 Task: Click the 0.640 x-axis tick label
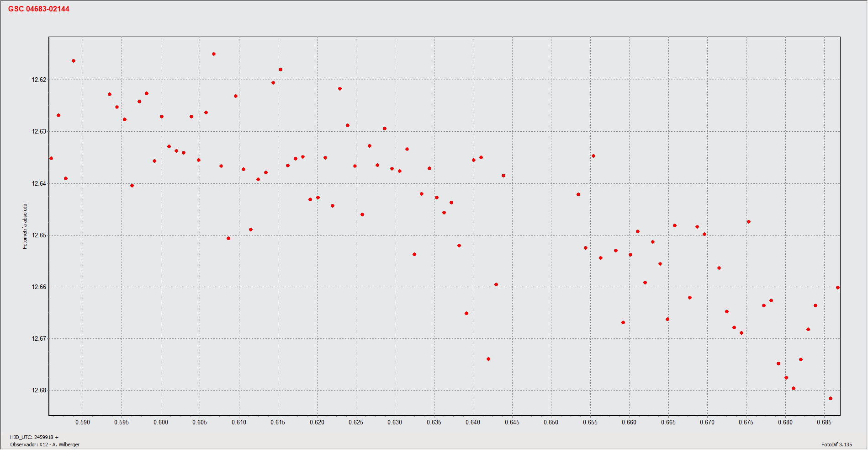[x=473, y=422]
